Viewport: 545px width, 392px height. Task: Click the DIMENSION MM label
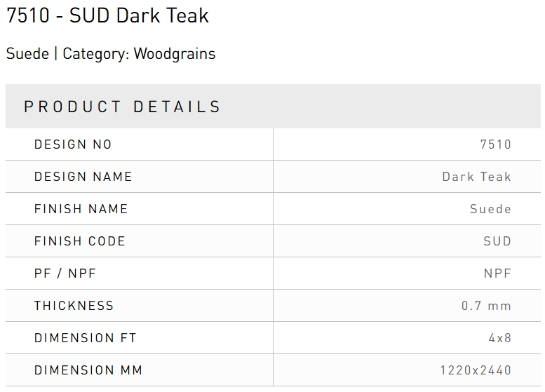[x=88, y=370]
